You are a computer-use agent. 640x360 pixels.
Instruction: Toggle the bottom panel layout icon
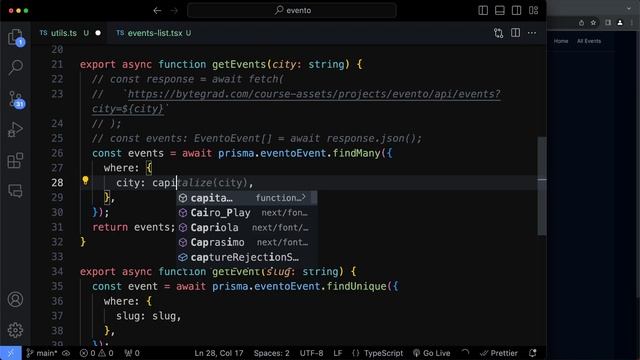500,11
